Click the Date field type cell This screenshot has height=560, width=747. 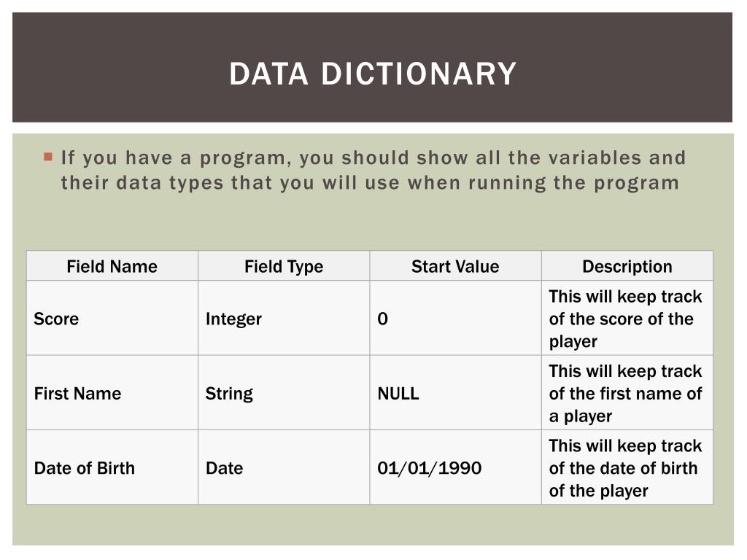click(284, 467)
